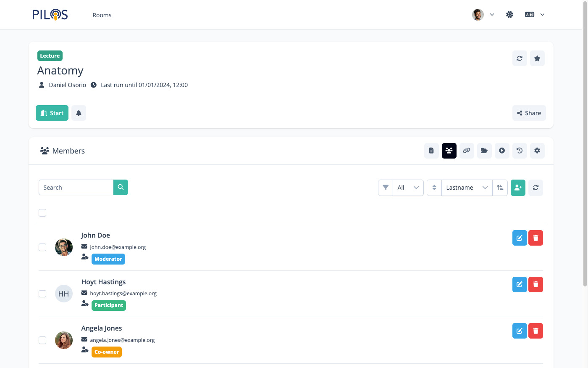Click angela.jones@example.org email
Image resolution: width=588 pixels, height=368 pixels.
[x=122, y=340]
